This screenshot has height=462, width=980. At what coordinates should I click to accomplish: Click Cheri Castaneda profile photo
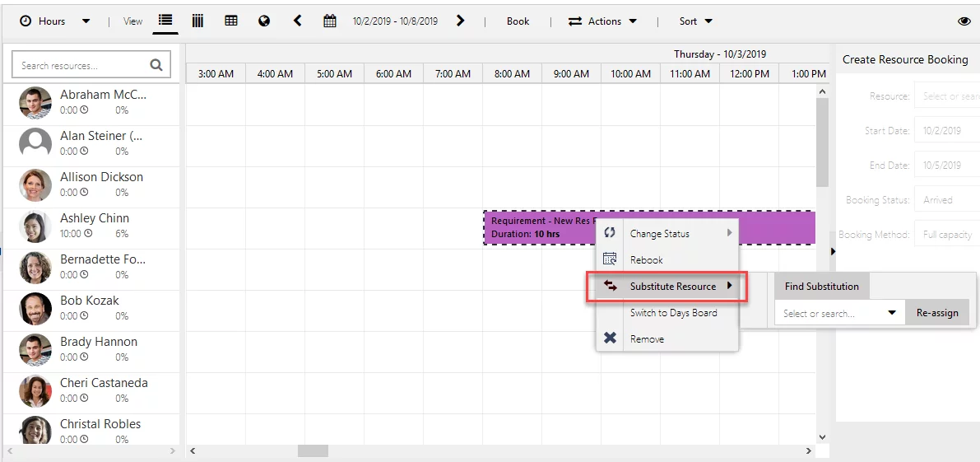pyautogui.click(x=35, y=391)
